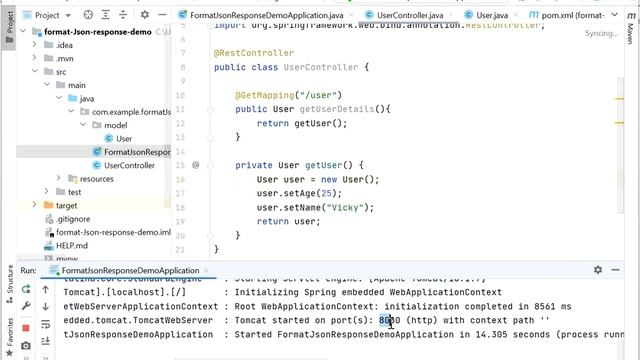Click getUserDetails method name
Image resolution: width=640 pixels, height=360 pixels.
[x=337, y=109]
